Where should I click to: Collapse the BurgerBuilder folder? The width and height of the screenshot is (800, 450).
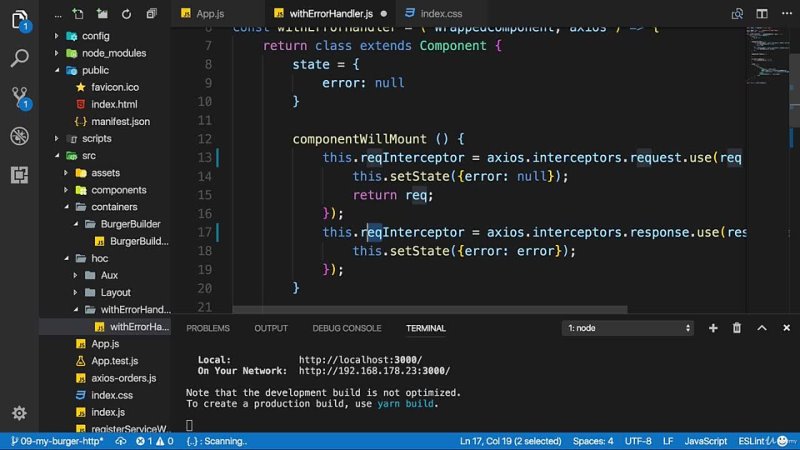[x=105, y=224]
